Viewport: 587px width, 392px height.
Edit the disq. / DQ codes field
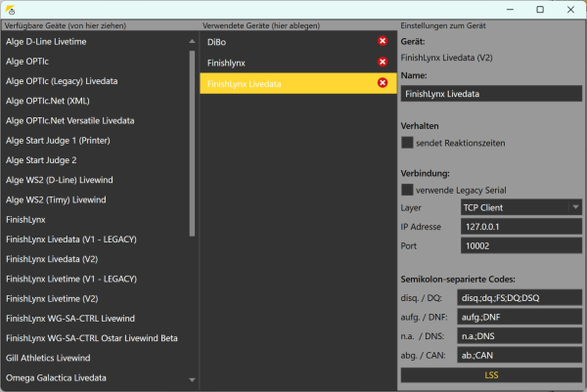pos(520,297)
